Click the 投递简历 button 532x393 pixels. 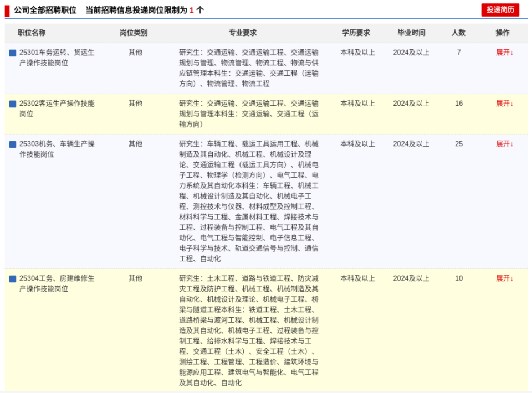(500, 10)
